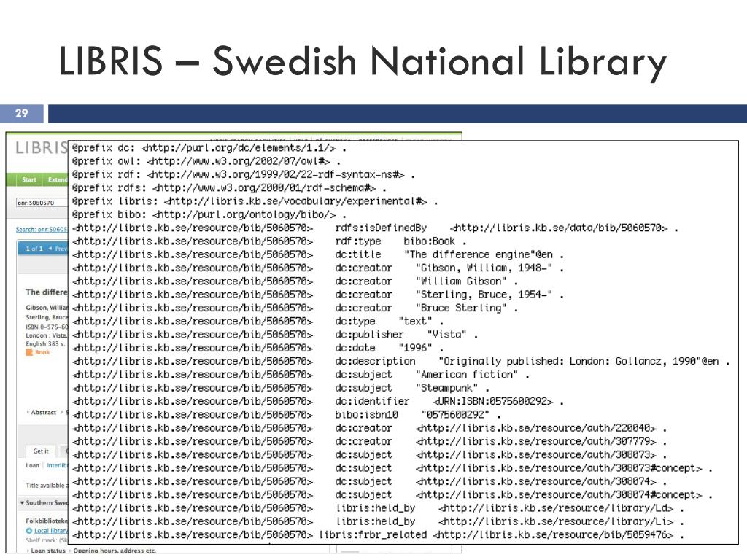This screenshot has height=560, width=747.
Task: Click the '@prefix libris:' vocabulary line
Action: tap(255, 201)
